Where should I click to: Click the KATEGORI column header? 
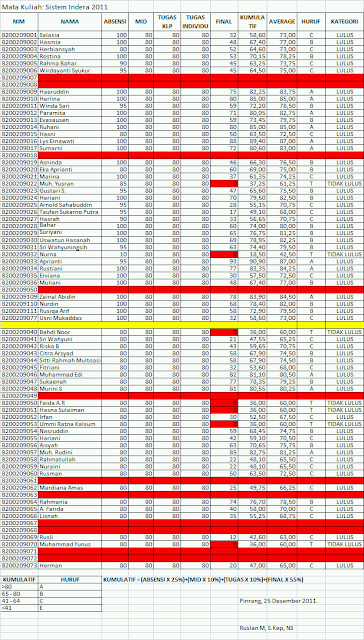click(344, 22)
